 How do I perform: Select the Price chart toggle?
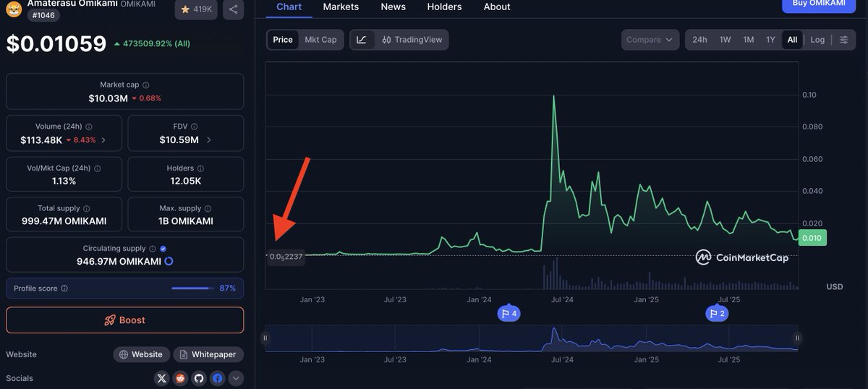(283, 40)
